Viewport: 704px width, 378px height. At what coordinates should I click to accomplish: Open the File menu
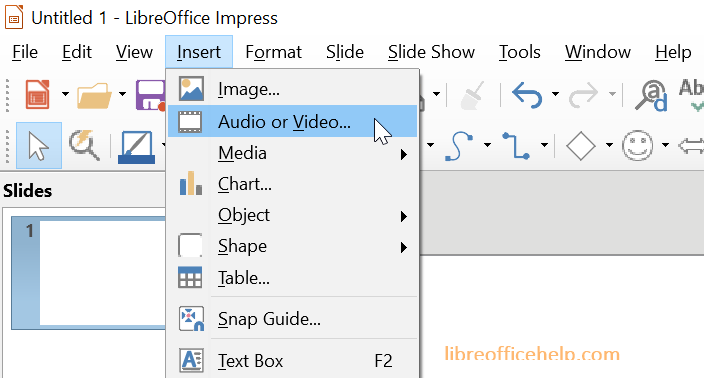(25, 52)
